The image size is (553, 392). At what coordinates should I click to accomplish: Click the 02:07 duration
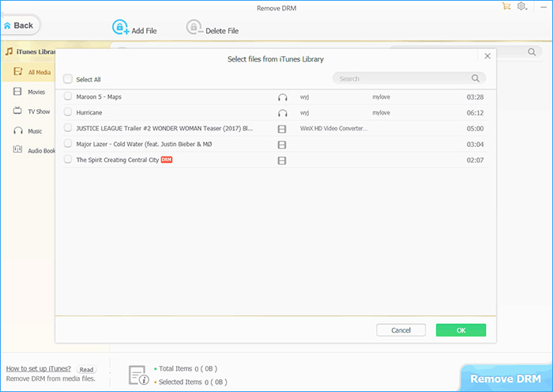475,160
